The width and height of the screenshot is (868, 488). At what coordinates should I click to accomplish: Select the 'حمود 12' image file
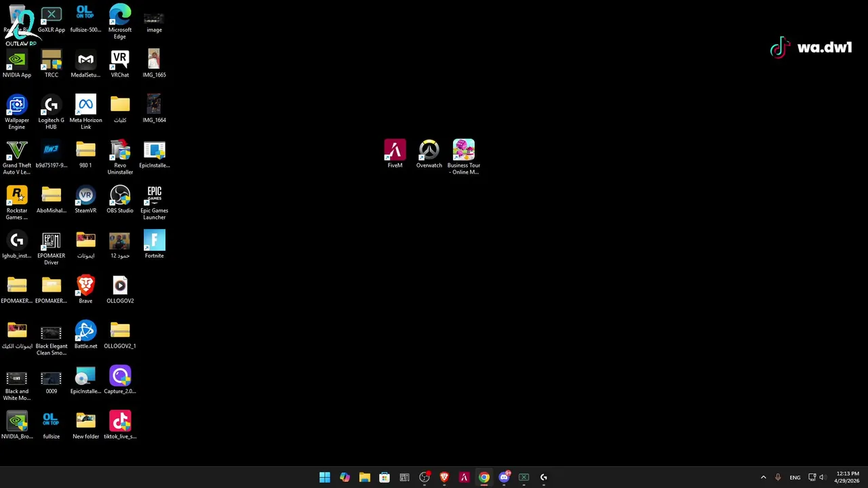tap(120, 245)
